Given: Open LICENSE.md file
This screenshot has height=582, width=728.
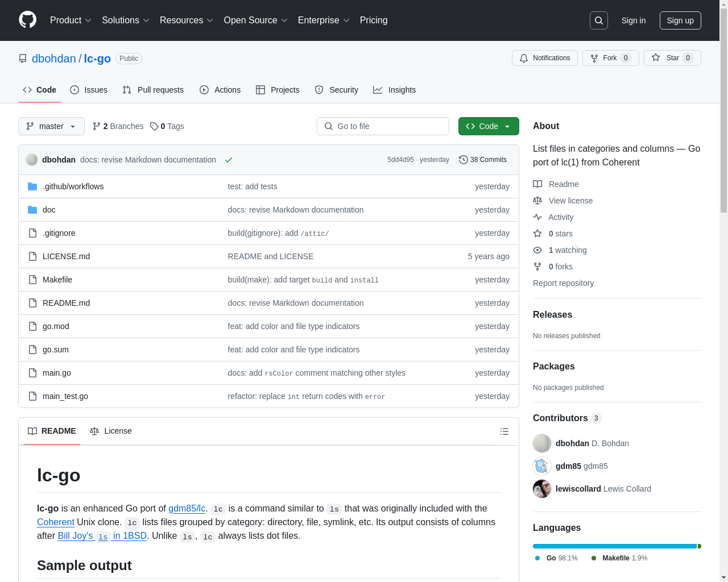Looking at the screenshot, I should tap(66, 256).
